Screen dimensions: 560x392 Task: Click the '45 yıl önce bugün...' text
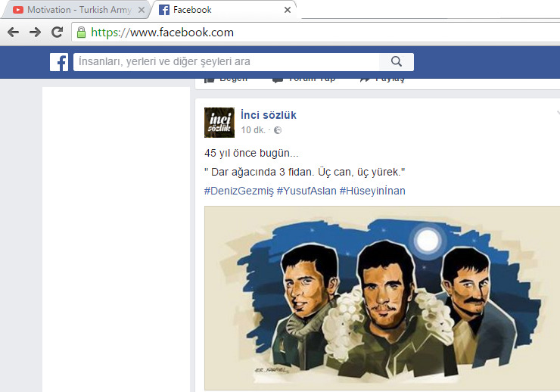(251, 153)
